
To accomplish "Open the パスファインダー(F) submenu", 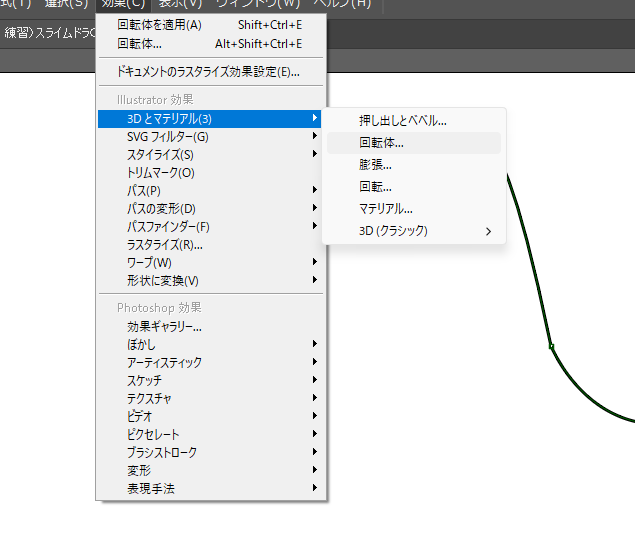I will click(x=167, y=227).
